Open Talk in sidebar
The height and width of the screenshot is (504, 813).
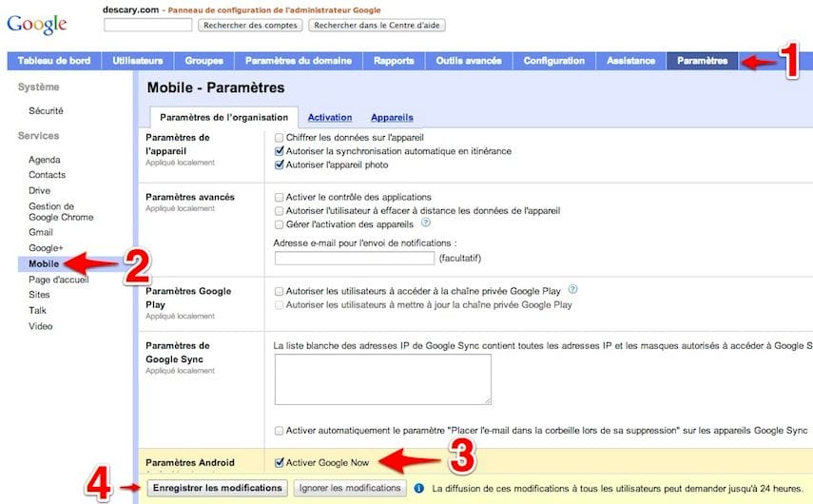[x=37, y=310]
